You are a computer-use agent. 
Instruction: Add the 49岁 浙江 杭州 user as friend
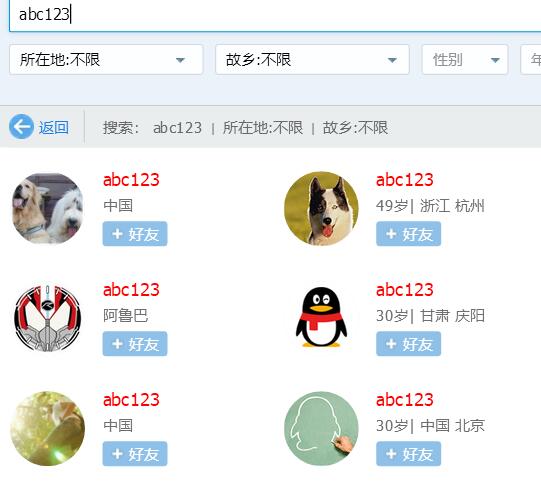(409, 234)
